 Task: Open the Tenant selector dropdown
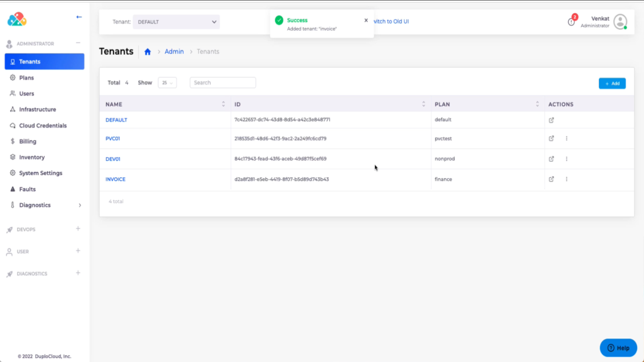pos(176,22)
